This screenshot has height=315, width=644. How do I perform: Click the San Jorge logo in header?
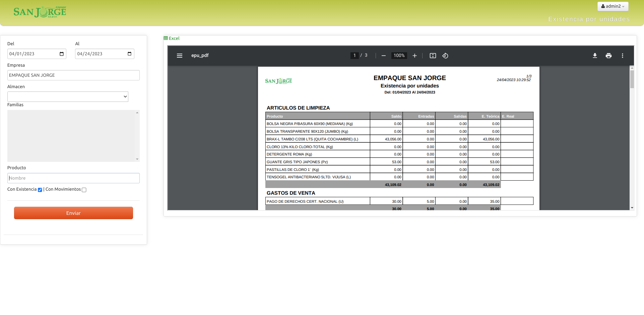40,12
